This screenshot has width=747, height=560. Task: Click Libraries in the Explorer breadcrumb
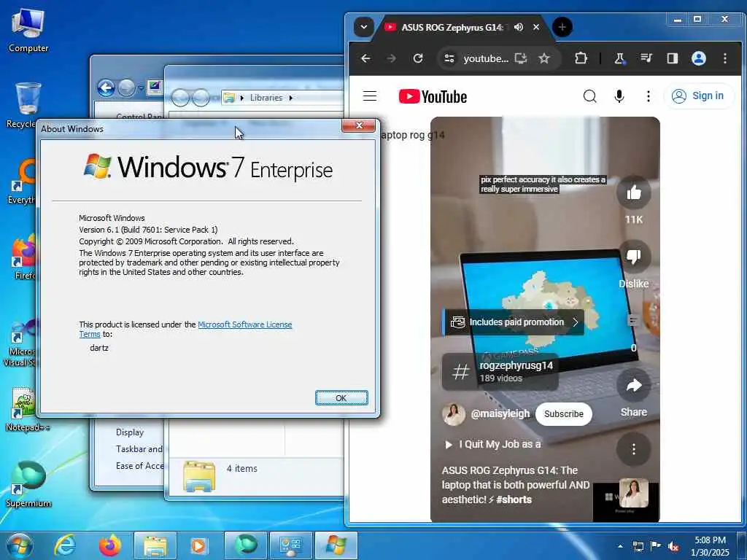tap(266, 98)
